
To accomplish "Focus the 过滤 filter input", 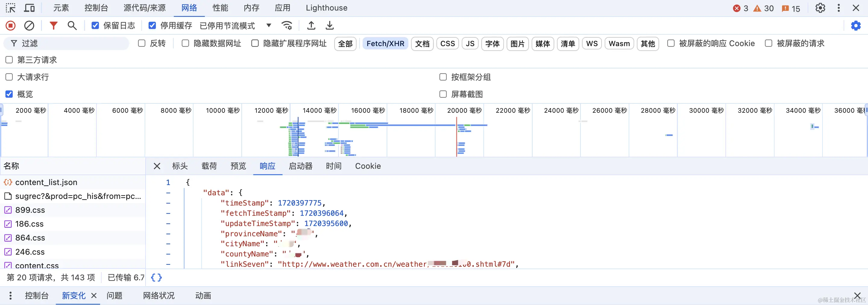I will coord(66,43).
